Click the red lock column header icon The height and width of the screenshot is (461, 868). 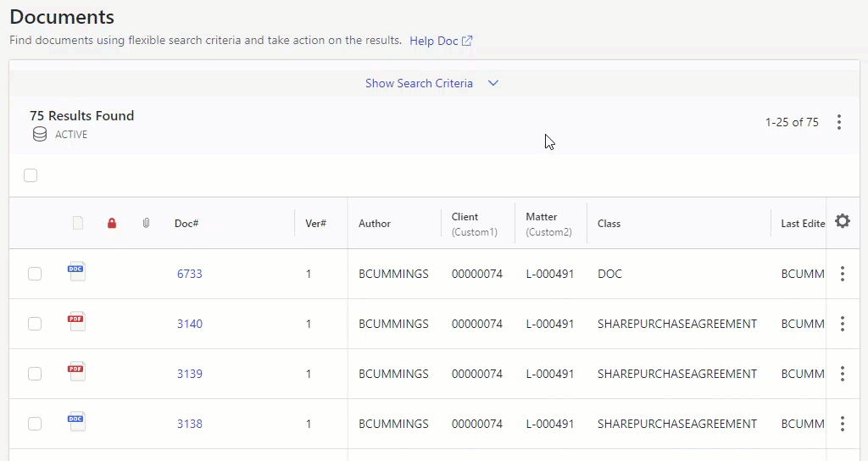[x=112, y=224]
